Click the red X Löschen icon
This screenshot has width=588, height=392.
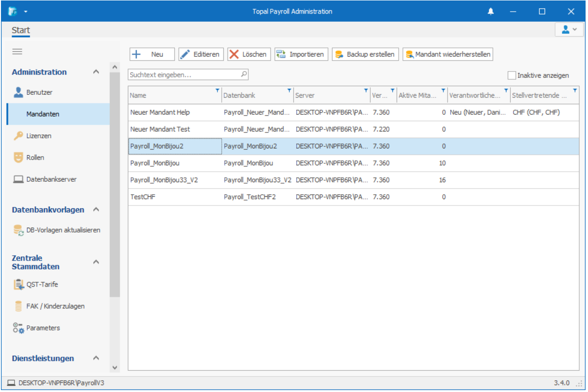pos(234,55)
